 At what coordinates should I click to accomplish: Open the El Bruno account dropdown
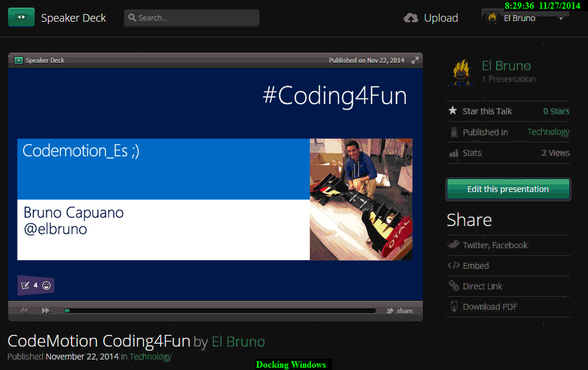click(x=560, y=19)
